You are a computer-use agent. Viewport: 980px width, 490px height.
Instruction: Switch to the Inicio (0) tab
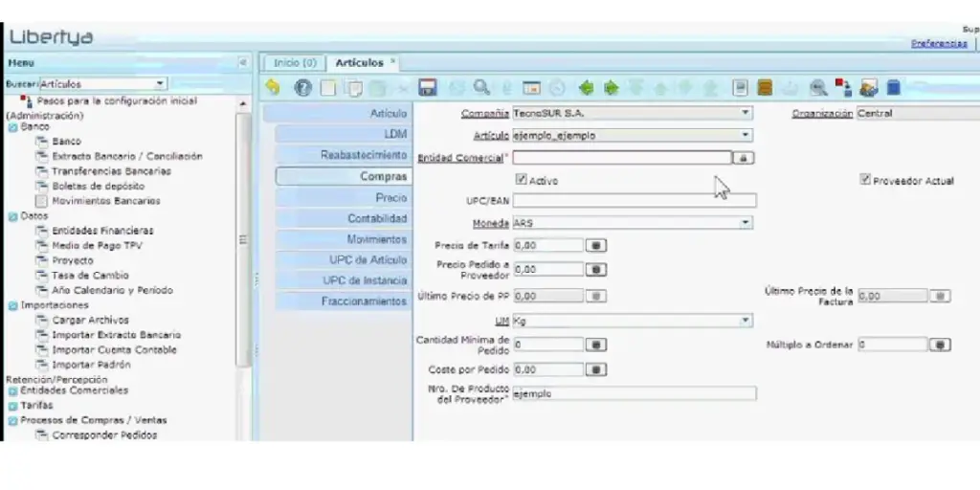tap(295, 63)
